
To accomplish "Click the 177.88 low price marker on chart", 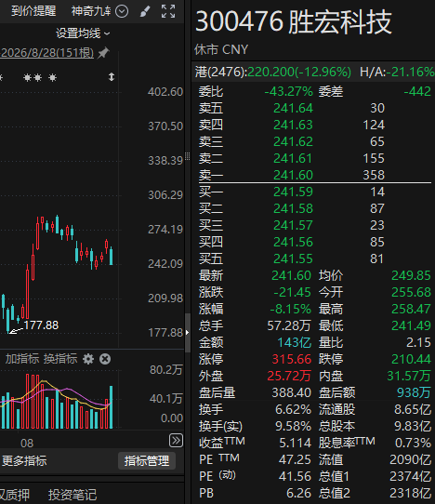I will [x=41, y=325].
